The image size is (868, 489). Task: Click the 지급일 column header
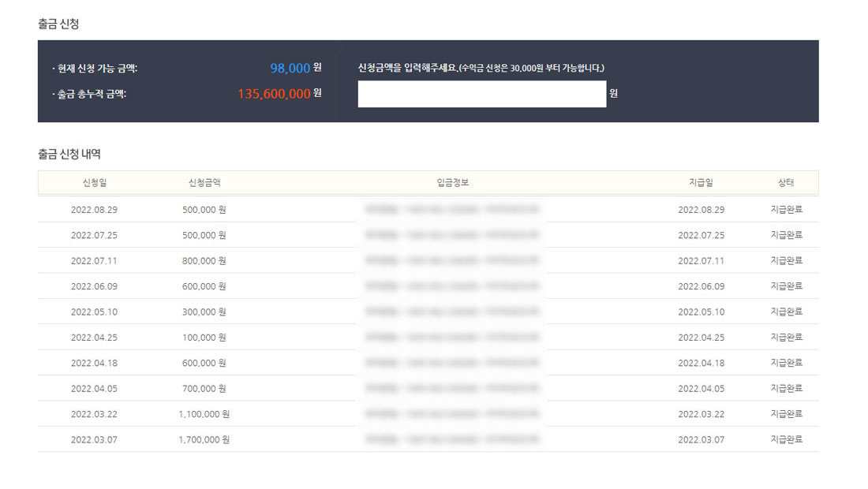[x=701, y=183]
